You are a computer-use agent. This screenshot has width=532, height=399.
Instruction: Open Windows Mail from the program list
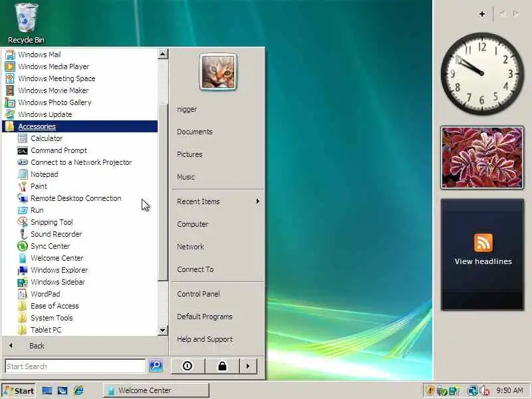(80, 55)
